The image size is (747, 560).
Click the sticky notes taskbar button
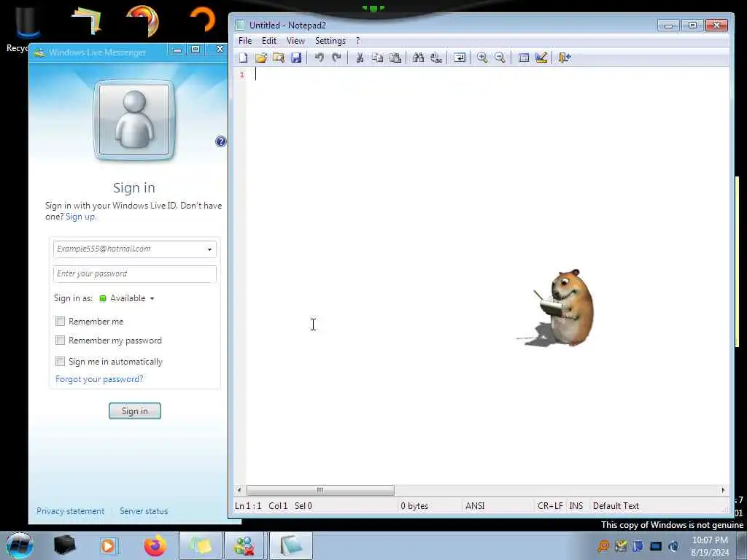click(x=201, y=545)
